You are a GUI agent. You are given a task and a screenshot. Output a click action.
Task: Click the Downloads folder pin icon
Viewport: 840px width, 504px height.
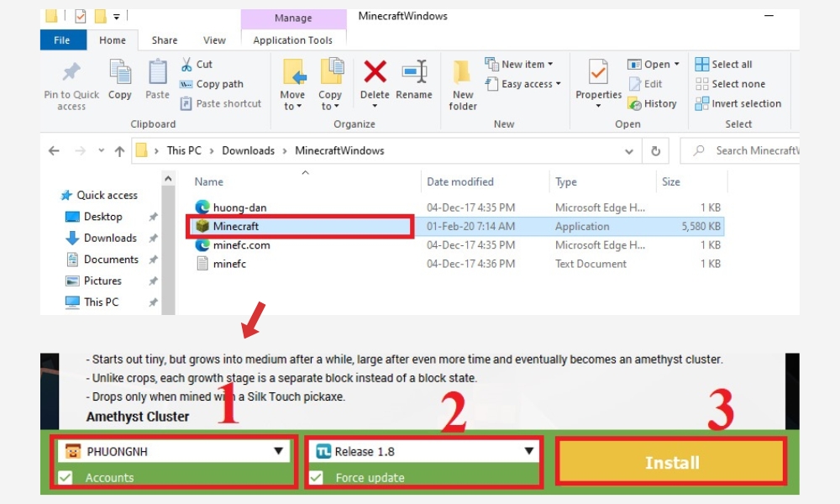(153, 239)
